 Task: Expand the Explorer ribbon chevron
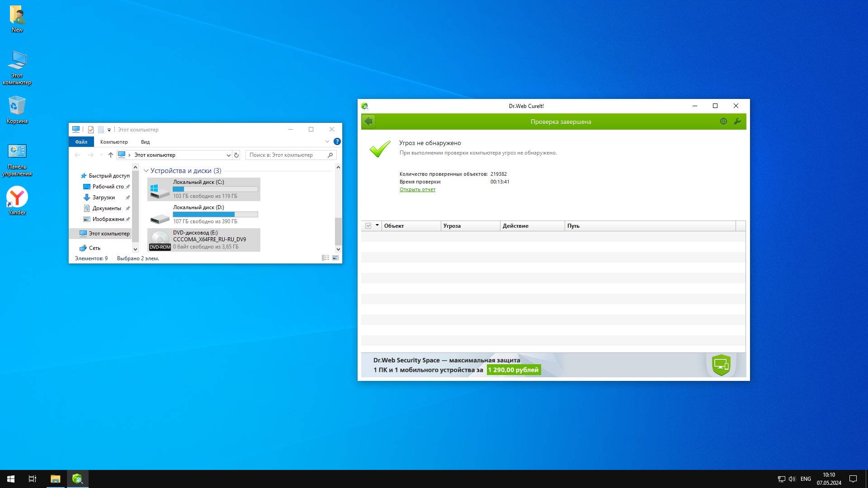point(327,142)
